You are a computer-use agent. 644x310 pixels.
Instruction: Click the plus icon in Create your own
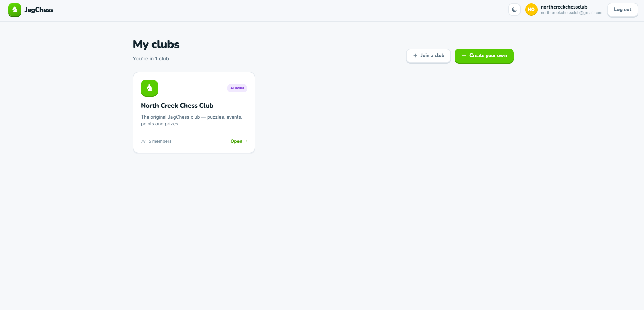click(x=464, y=56)
